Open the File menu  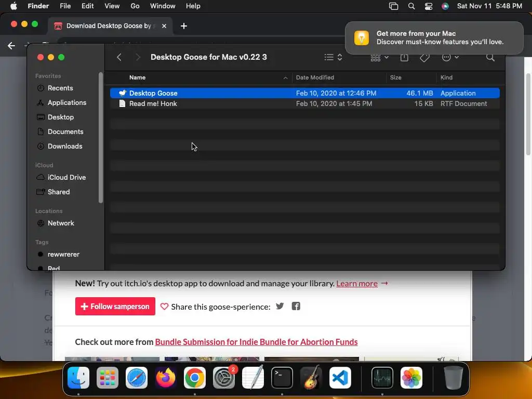[65, 6]
